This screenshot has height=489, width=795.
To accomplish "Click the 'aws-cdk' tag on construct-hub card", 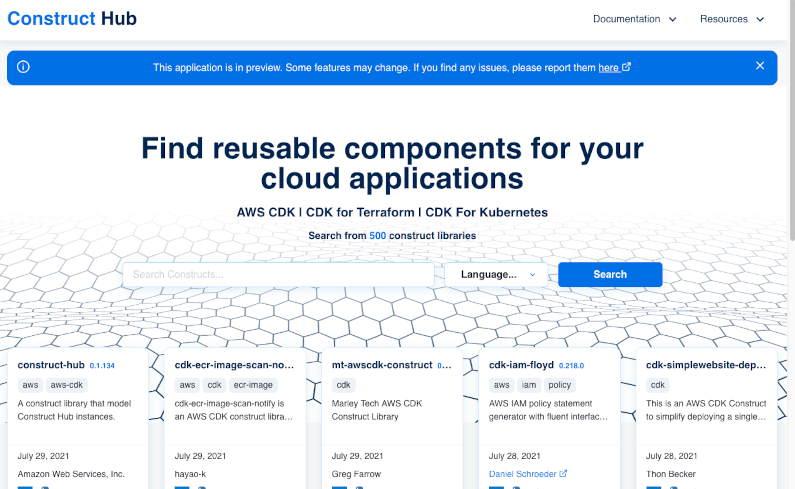I will 67,385.
